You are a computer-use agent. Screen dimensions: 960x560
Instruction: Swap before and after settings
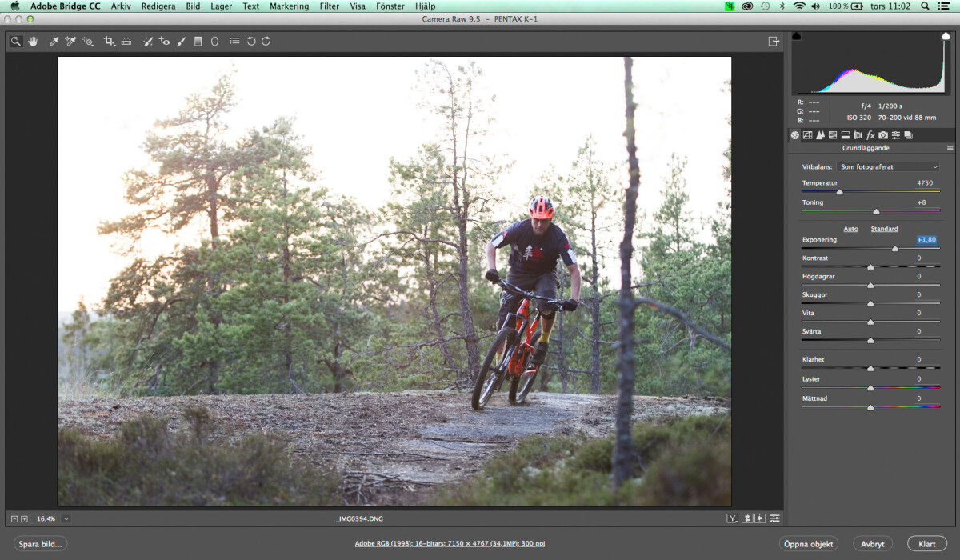[746, 518]
